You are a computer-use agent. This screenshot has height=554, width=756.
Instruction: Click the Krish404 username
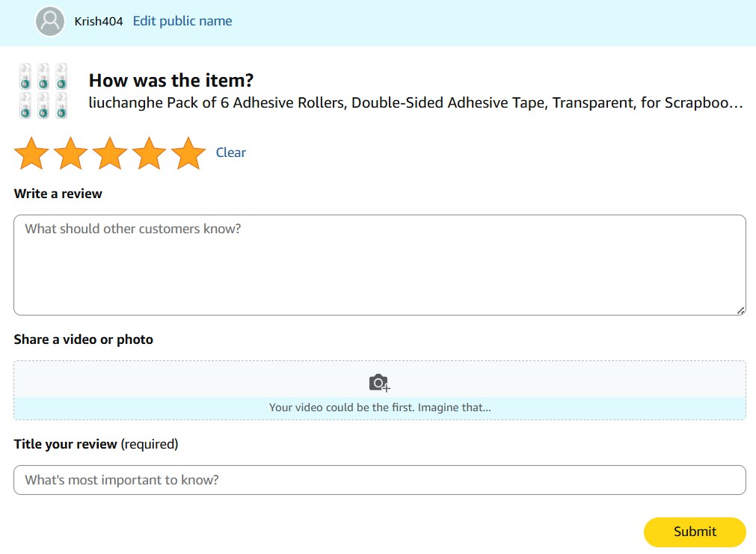99,22
